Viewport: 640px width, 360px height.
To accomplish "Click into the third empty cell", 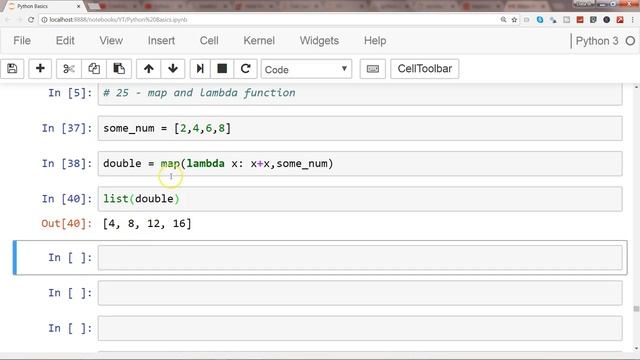I will click(360, 328).
